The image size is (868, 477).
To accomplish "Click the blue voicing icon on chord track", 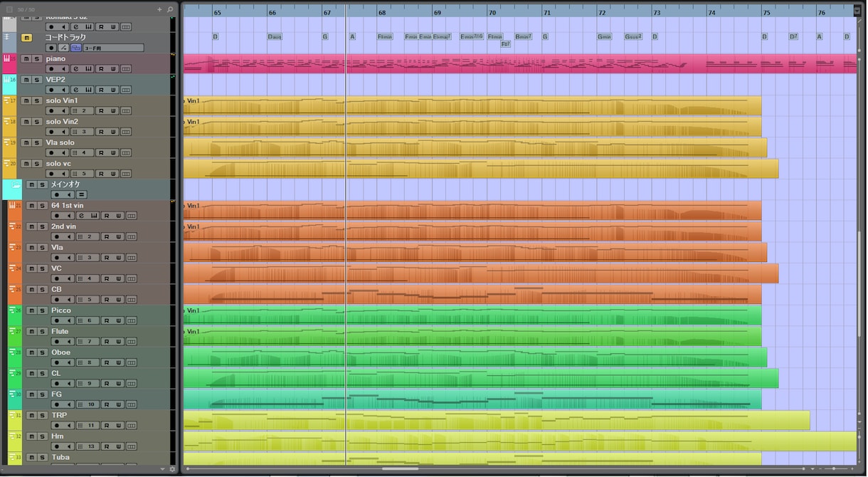I will (x=75, y=48).
